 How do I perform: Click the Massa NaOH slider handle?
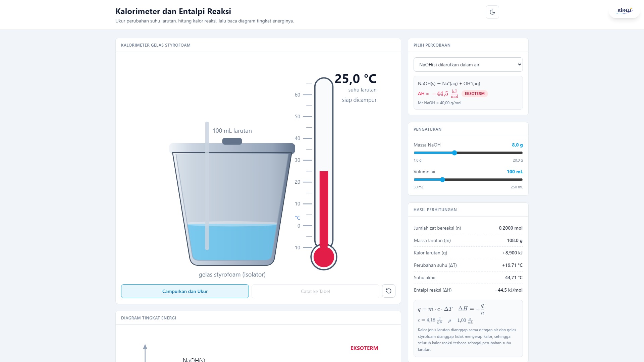click(x=454, y=153)
